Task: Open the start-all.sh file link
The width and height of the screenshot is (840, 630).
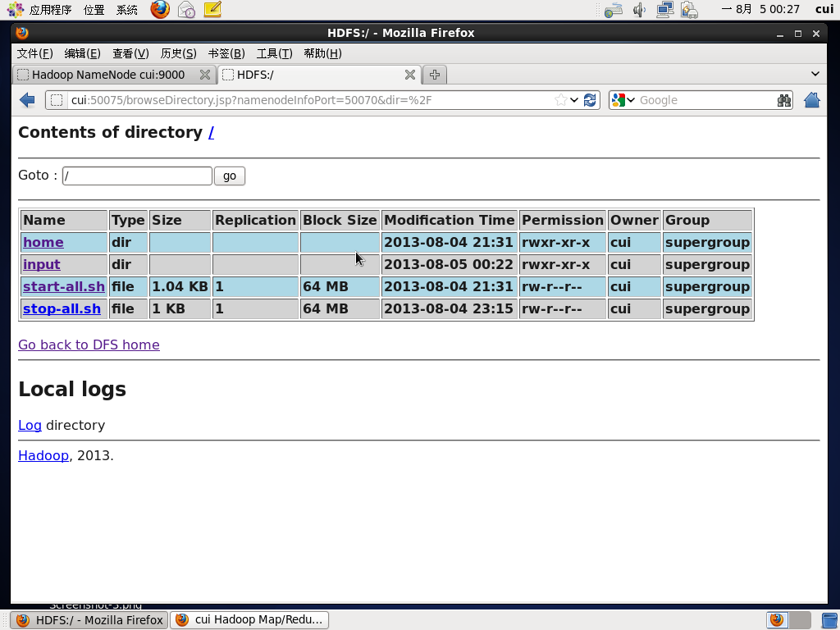Action: click(64, 286)
